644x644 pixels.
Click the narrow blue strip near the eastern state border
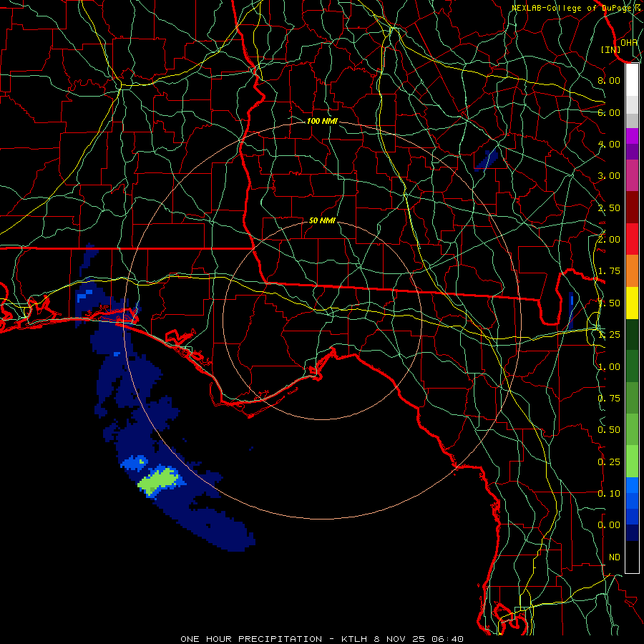[x=571, y=310]
